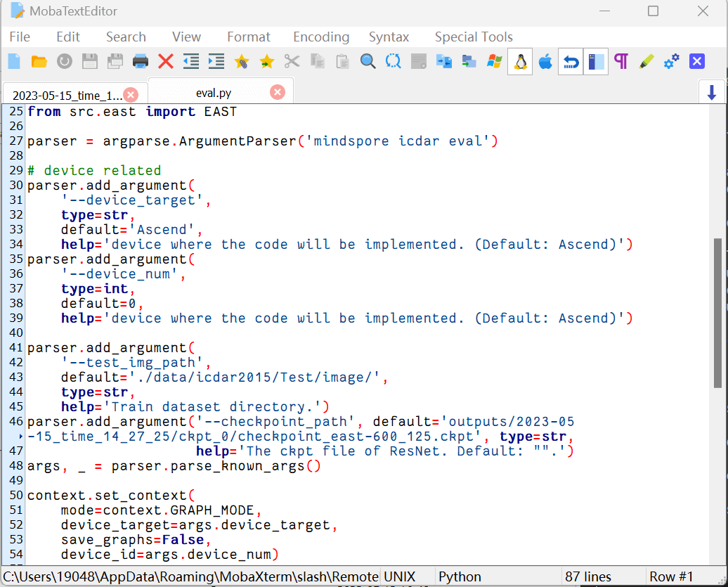
Task: Click the Save All icon
Action: 115,61
